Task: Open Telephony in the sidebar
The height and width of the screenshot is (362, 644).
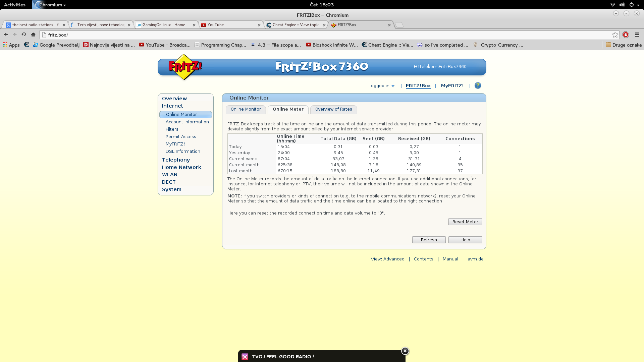Action: 176,160
